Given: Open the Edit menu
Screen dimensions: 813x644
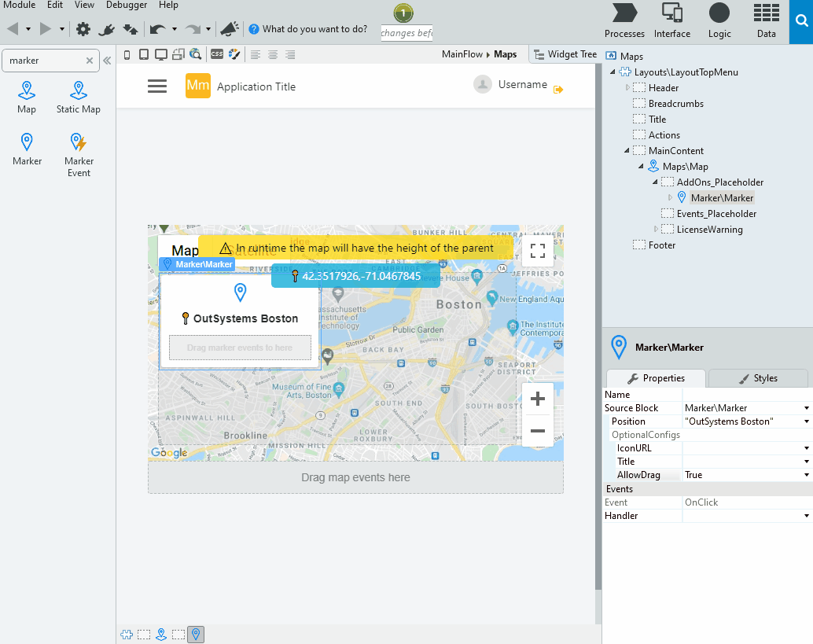Looking at the screenshot, I should (55, 6).
